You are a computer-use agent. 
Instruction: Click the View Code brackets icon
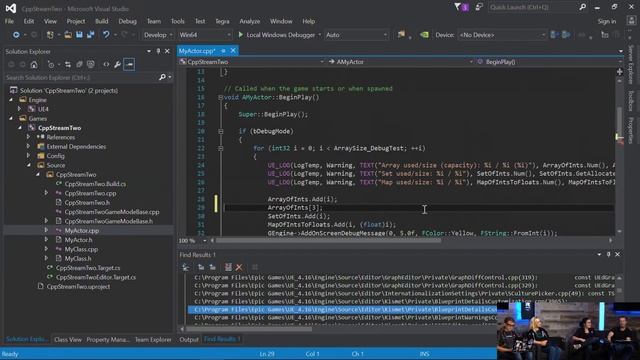[106, 64]
